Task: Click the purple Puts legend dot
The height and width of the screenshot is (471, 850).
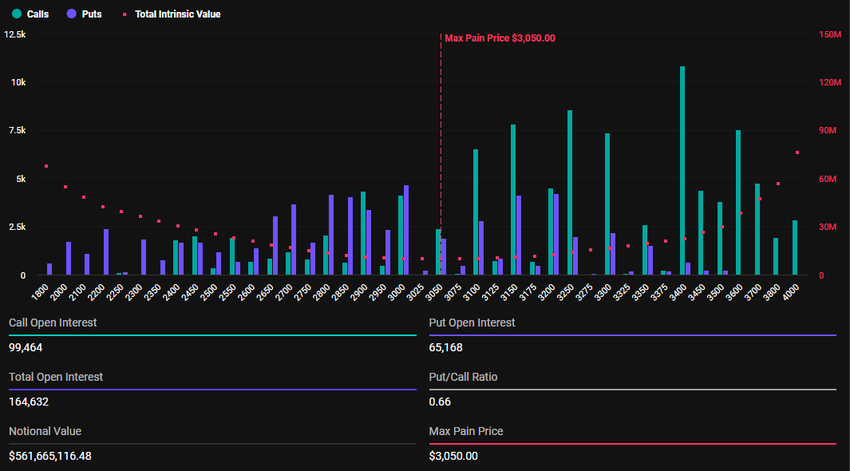Action: click(x=69, y=15)
